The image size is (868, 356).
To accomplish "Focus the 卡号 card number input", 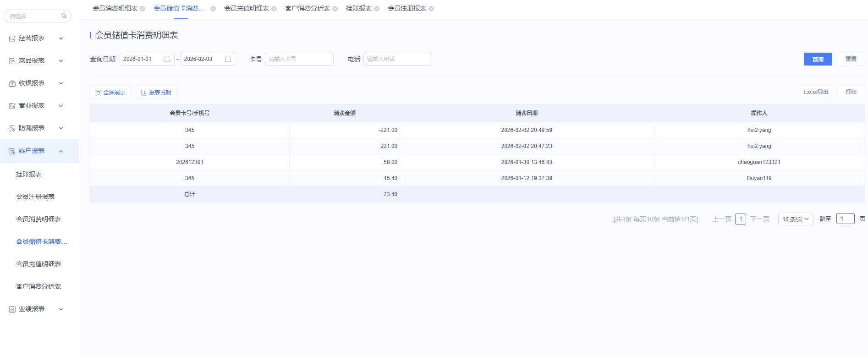I will (x=299, y=59).
